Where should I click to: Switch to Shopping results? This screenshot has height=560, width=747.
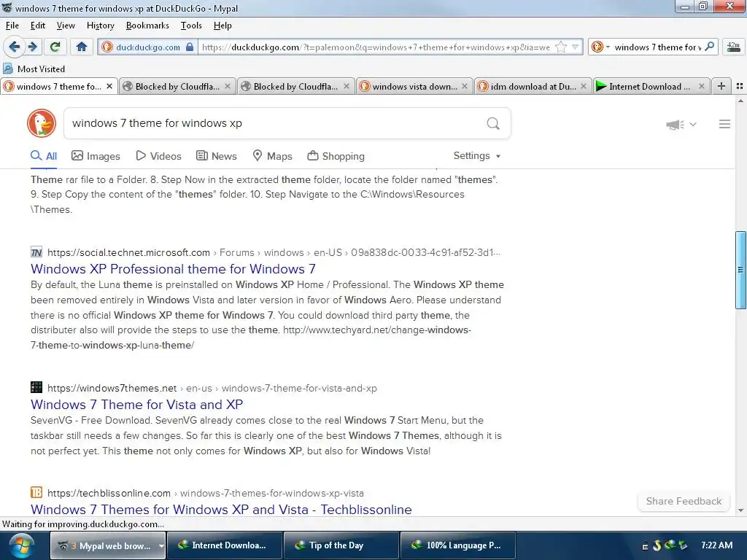click(336, 156)
